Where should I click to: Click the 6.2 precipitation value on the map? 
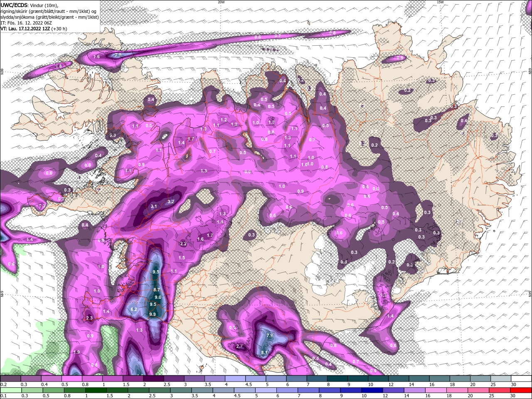134,309
